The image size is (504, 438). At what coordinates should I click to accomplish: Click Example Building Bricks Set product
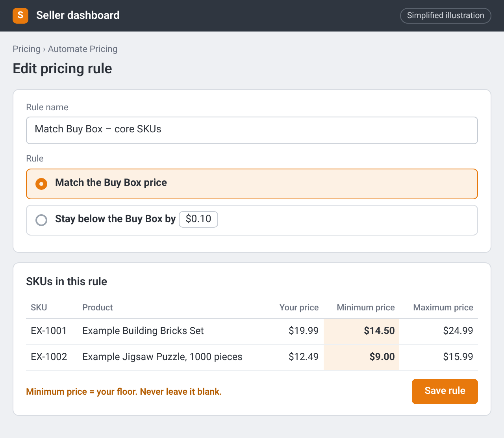tap(143, 331)
